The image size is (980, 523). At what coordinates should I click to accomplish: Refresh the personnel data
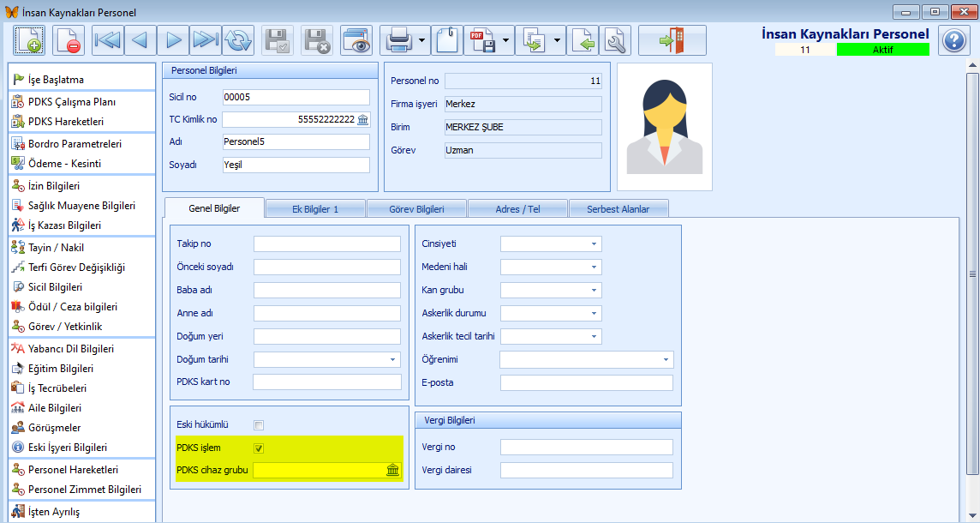coord(238,40)
